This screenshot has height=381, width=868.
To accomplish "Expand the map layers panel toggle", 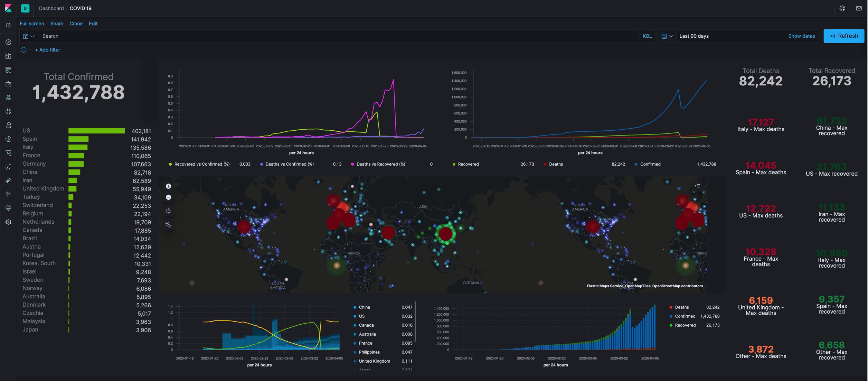I will coord(697,186).
